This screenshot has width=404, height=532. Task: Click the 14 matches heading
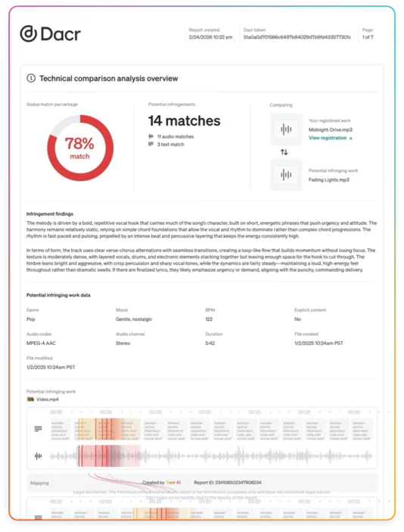(184, 121)
